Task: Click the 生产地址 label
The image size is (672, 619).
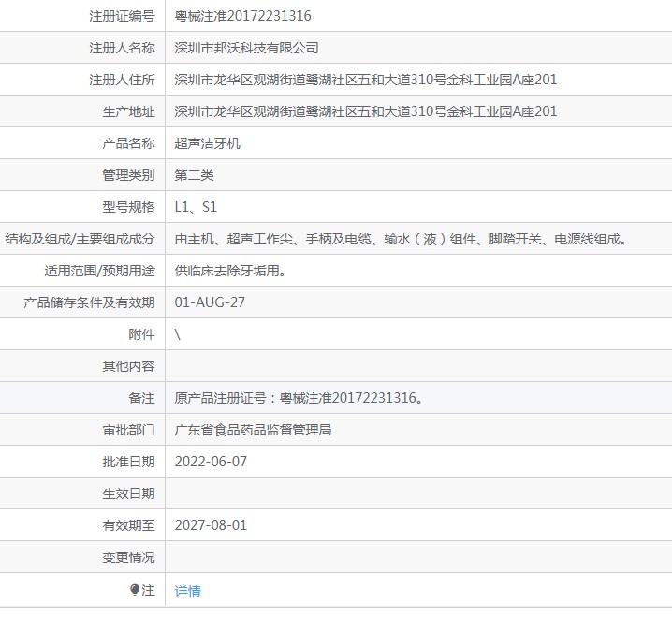Action: [128, 111]
